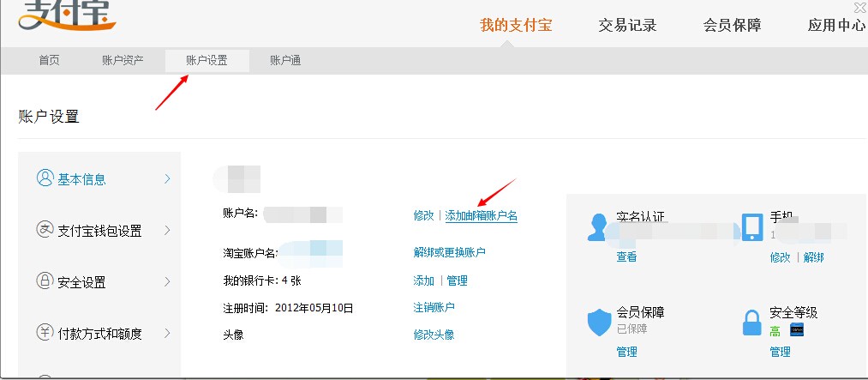
Task: Click the 安全设置 lock icon in sidebar
Action: coord(45,281)
